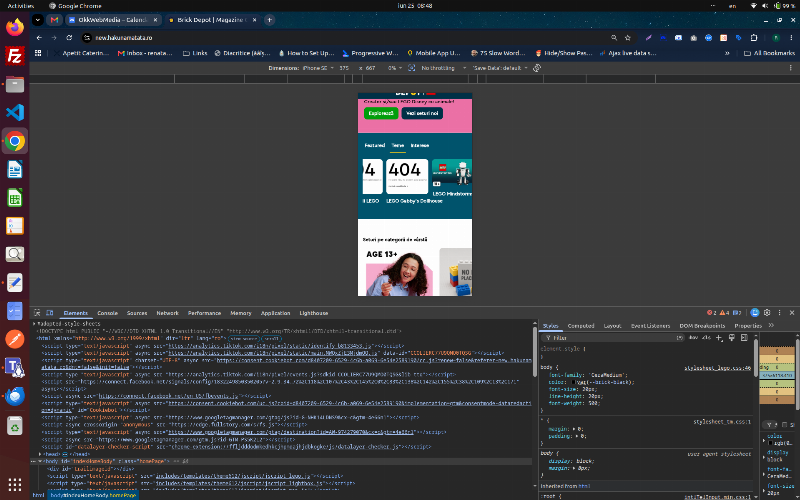The width and height of the screenshot is (800, 500).
Task: Click the brick-black color swatch
Action: click(573, 382)
